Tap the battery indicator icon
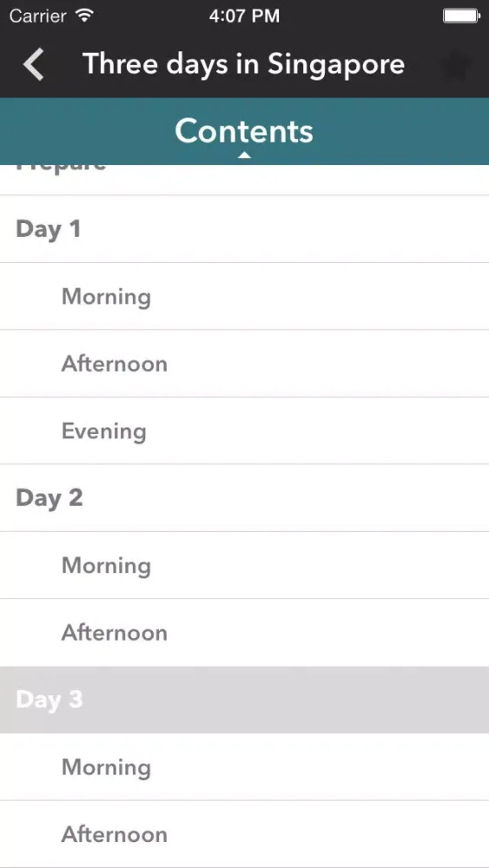 click(461, 16)
